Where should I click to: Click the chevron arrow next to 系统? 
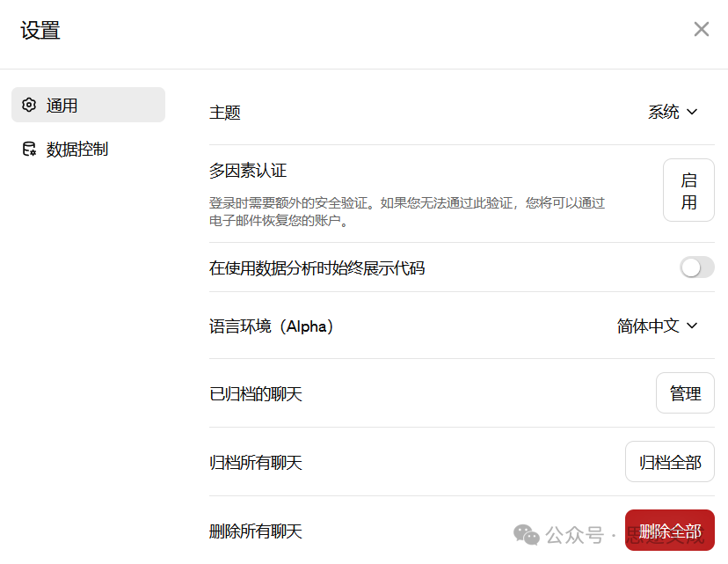tap(692, 113)
